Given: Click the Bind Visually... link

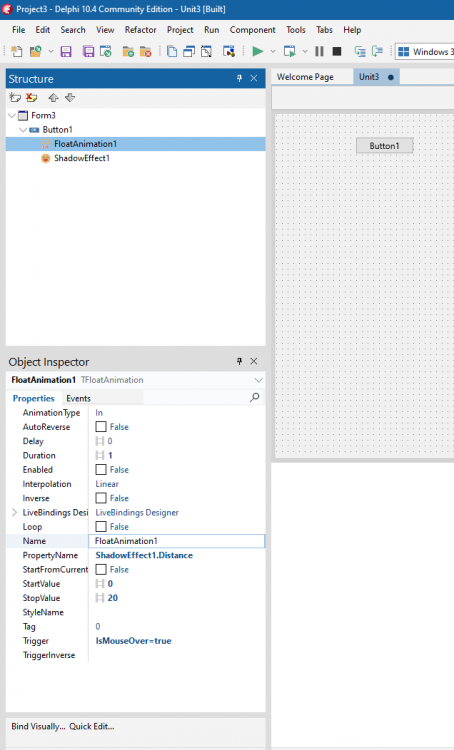Looking at the screenshot, I should (x=38, y=726).
